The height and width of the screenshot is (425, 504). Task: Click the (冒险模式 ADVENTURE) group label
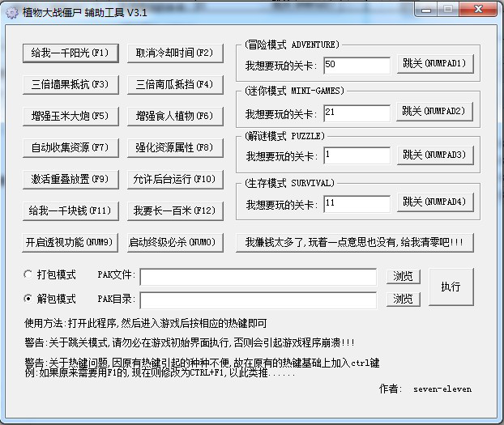click(x=292, y=45)
